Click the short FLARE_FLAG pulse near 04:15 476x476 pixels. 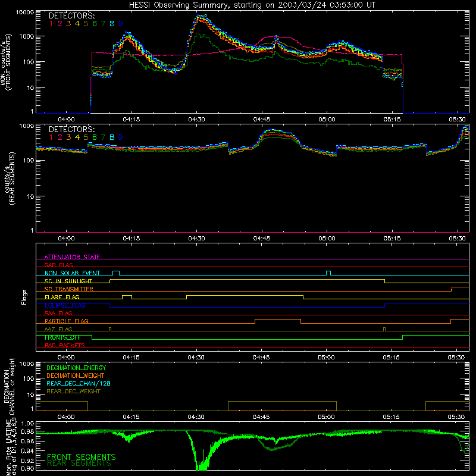pos(127,297)
